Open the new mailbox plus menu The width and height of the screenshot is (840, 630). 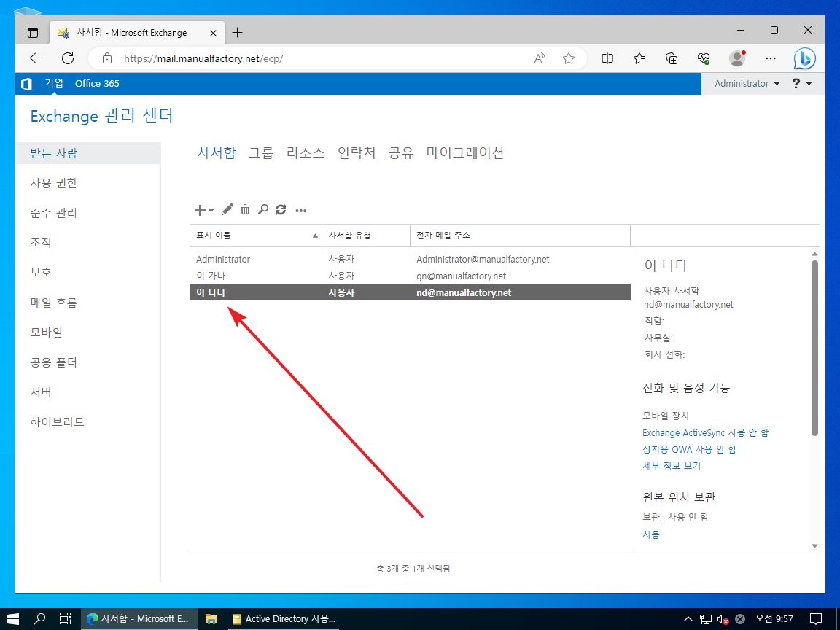pyautogui.click(x=203, y=210)
